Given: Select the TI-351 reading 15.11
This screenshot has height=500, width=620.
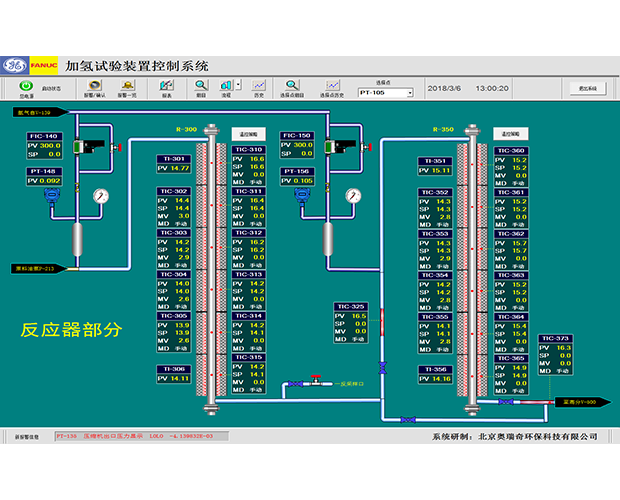Looking at the screenshot, I should pos(440,170).
